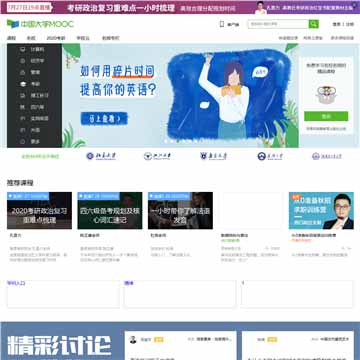Switch to the 名校 nav tab

pyautogui.click(x=31, y=38)
